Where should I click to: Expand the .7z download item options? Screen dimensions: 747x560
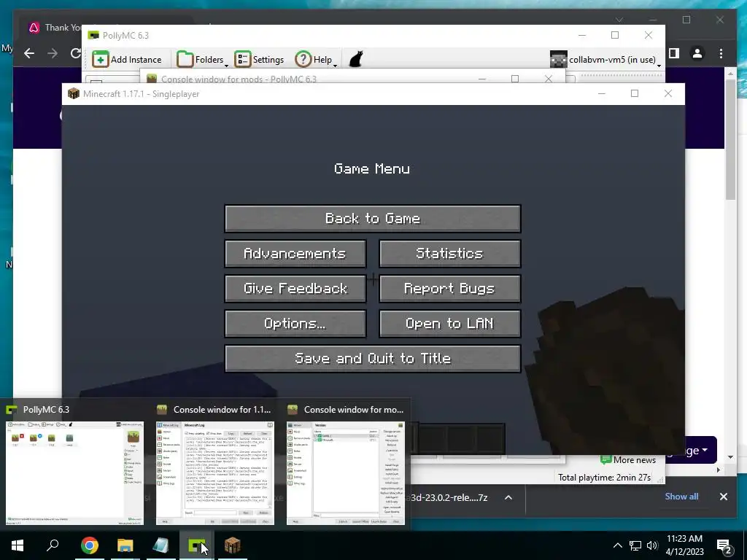click(508, 497)
